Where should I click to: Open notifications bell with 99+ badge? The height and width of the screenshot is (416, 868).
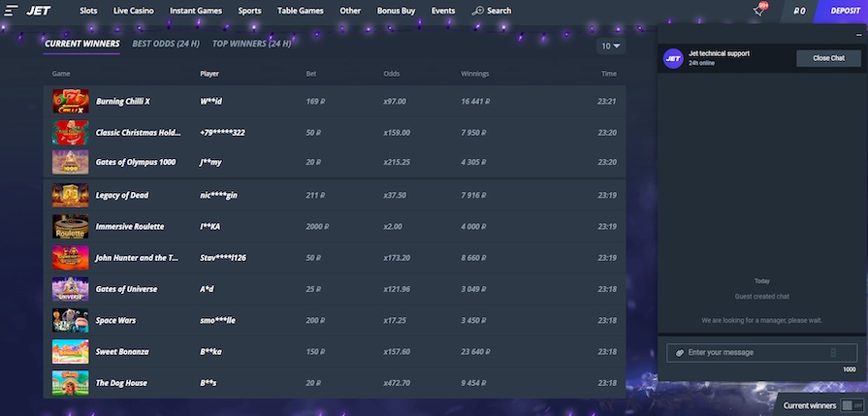pos(759,11)
